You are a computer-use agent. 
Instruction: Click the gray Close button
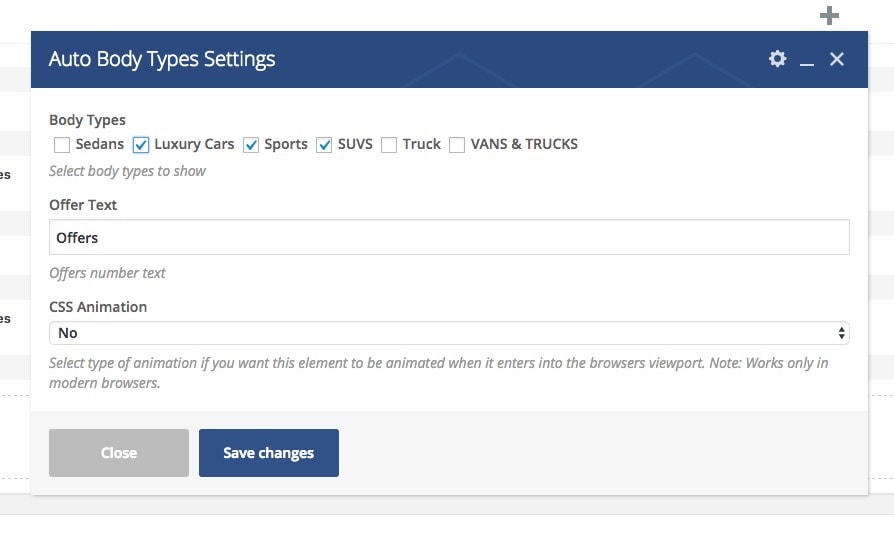pyautogui.click(x=119, y=453)
